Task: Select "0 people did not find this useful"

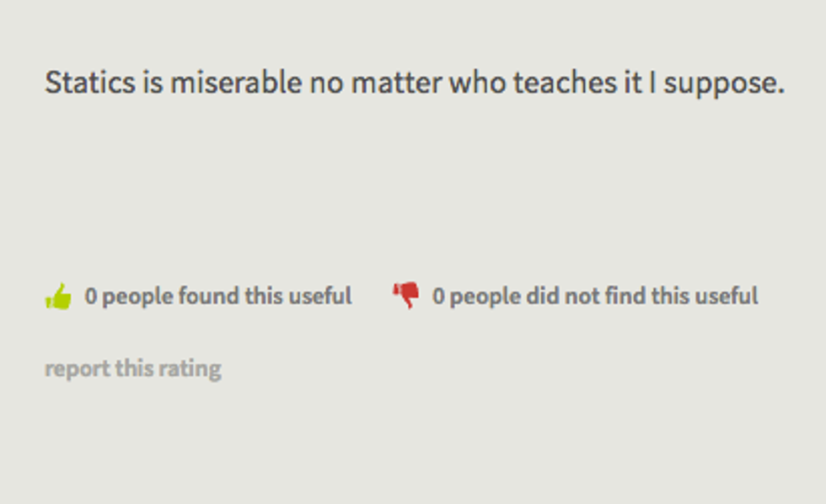Action: point(594,297)
